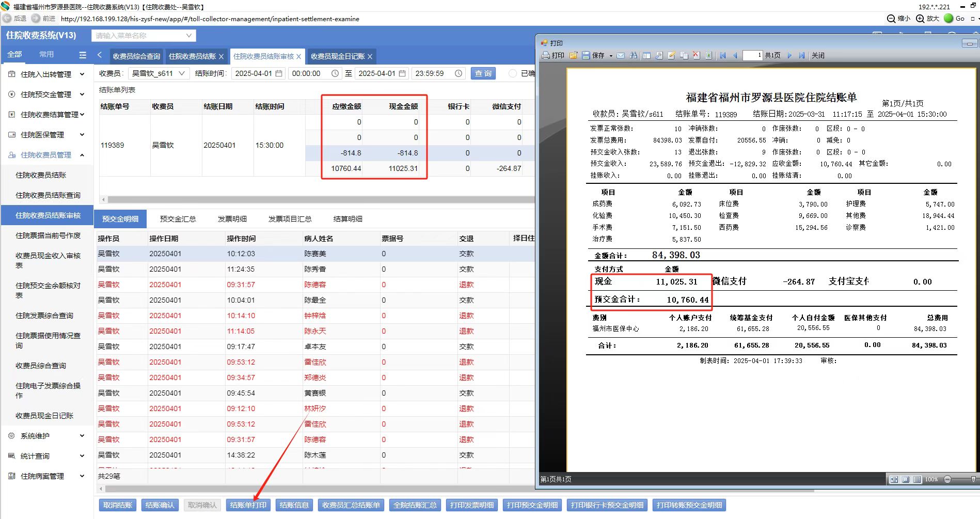Image resolution: width=980 pixels, height=519 pixels.
Task: Click the 结账确认 button
Action: [x=160, y=505]
